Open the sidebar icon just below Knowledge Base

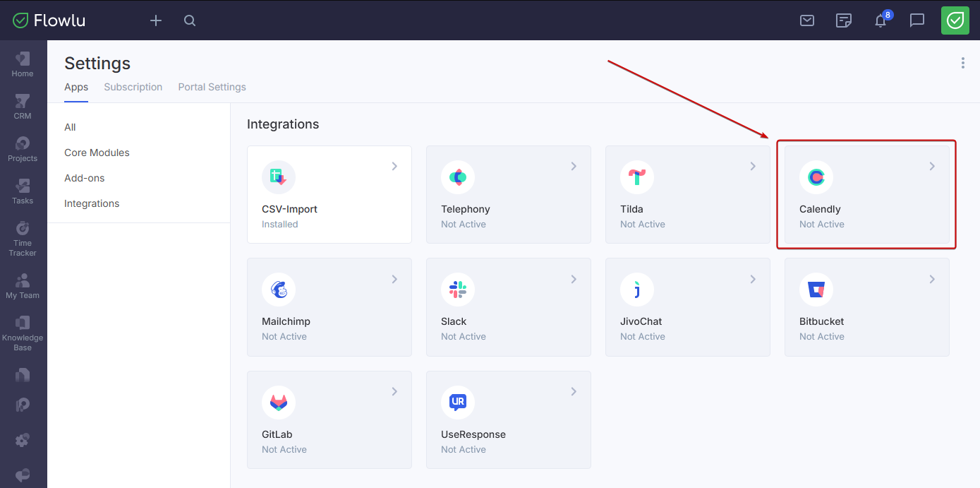[23, 375]
